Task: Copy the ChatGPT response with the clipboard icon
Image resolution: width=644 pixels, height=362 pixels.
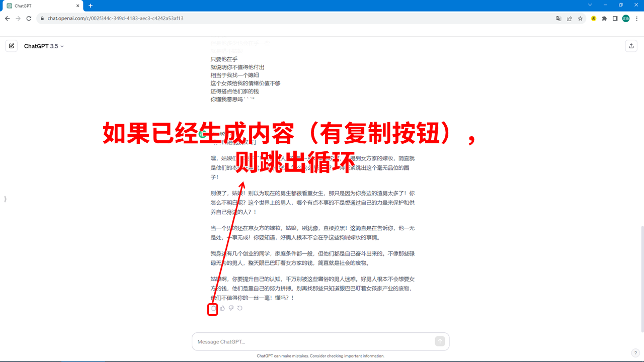Action: [x=213, y=308]
